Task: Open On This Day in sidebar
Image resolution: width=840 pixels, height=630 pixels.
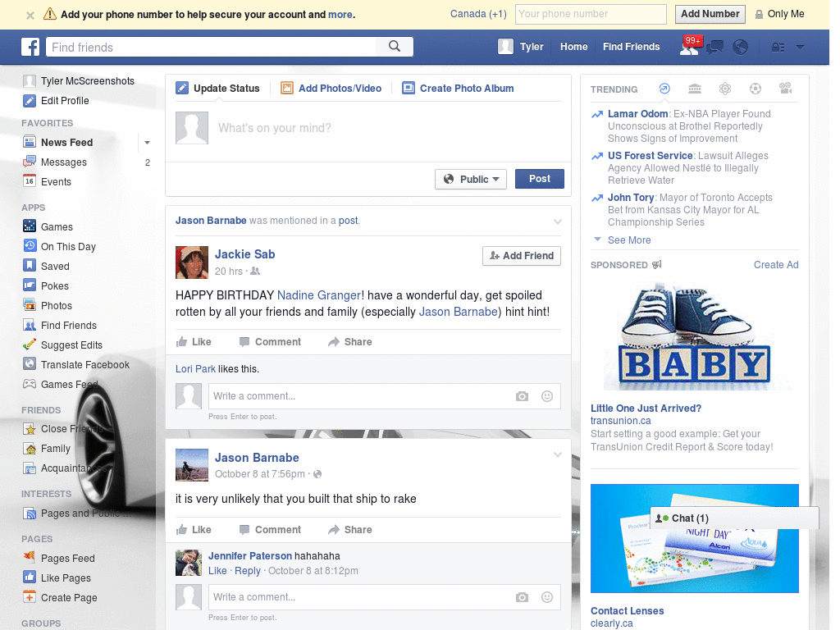Action: click(x=59, y=246)
